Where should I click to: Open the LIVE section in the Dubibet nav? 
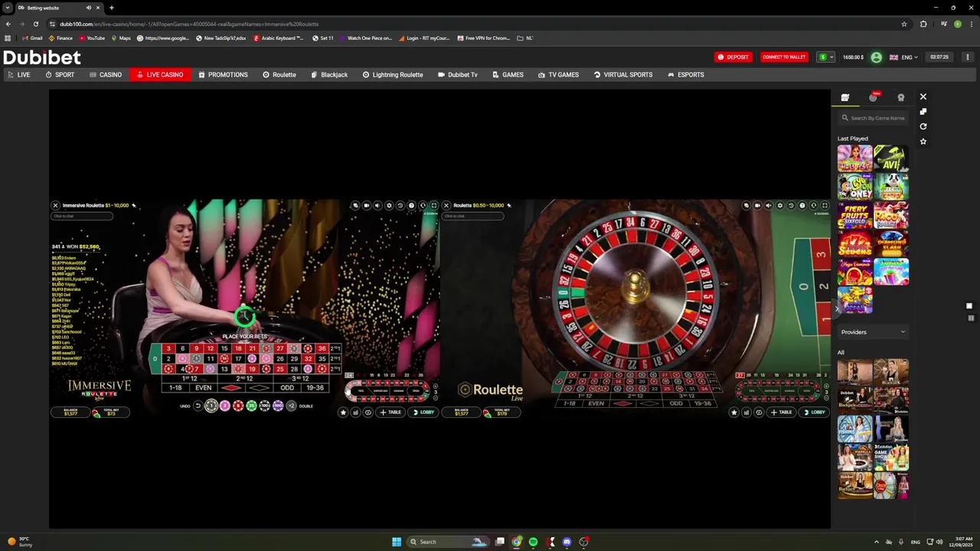18,74
